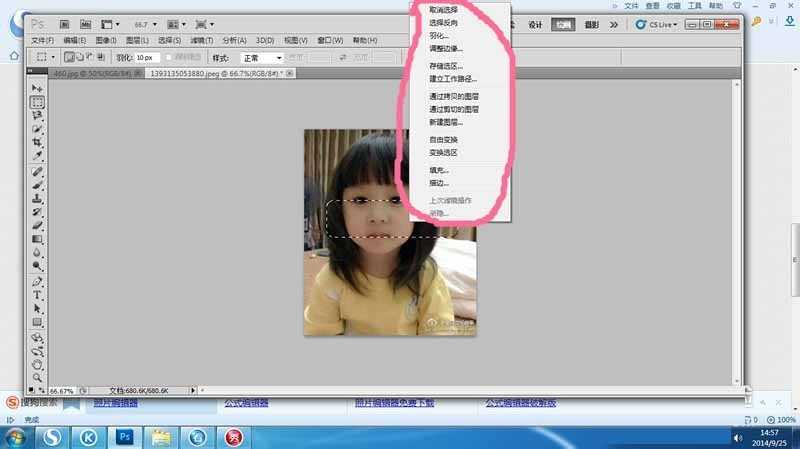
Task: Select the Hand tool in the toolbox
Action: (37, 365)
